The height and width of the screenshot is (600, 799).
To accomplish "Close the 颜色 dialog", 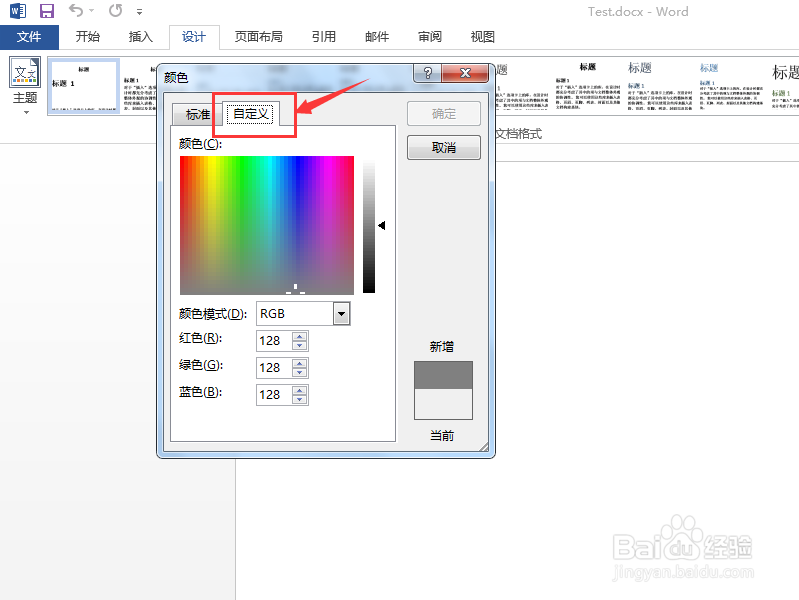I will 465,73.
